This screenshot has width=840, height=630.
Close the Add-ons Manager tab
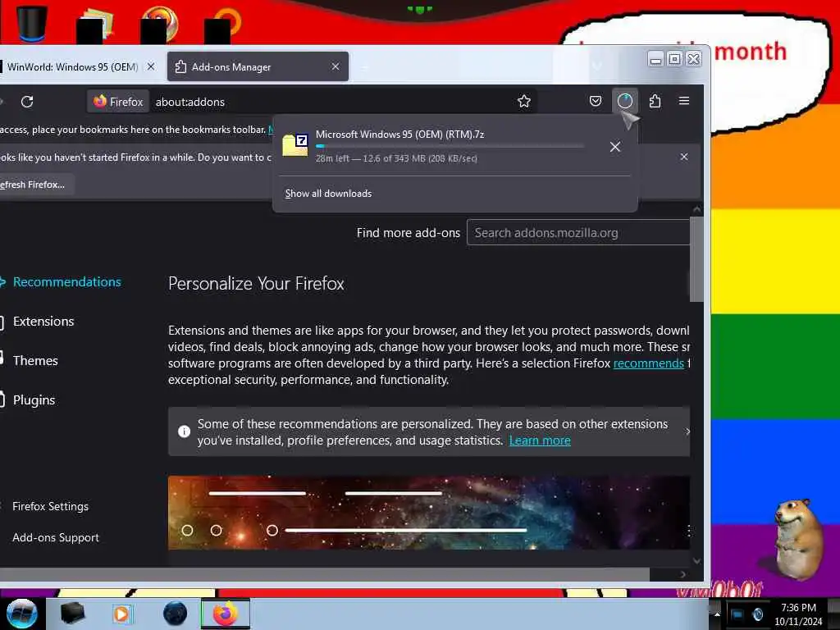click(336, 66)
